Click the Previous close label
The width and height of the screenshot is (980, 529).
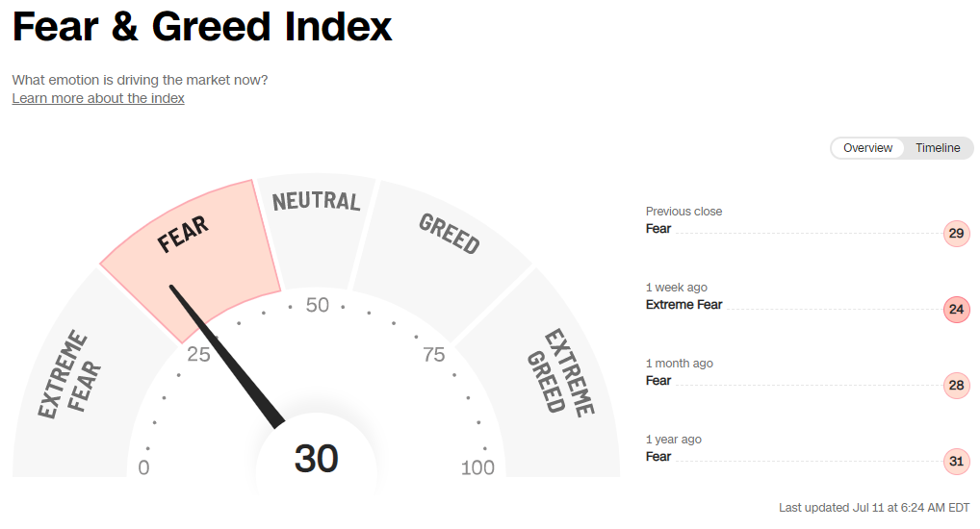point(683,212)
